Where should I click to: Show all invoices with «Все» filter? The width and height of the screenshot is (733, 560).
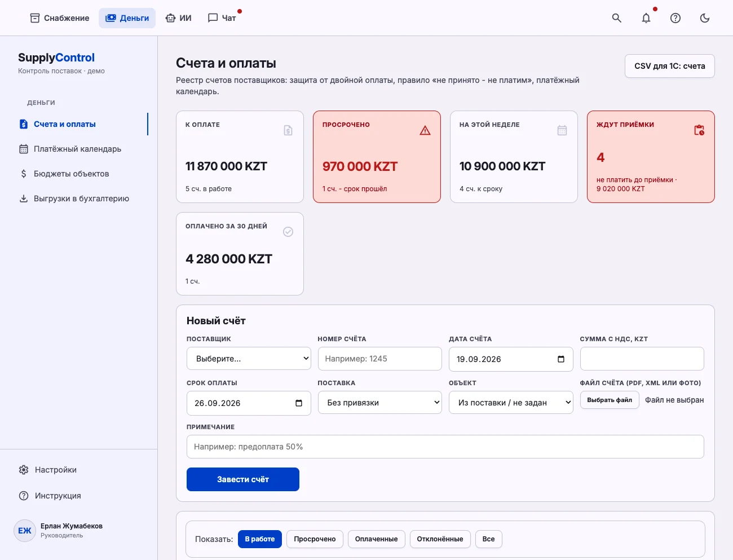click(x=489, y=539)
